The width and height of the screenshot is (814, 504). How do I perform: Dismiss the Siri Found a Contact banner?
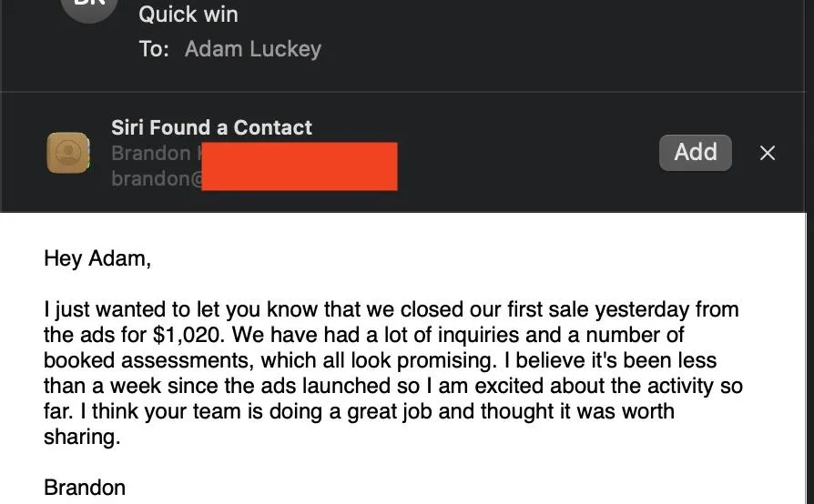[768, 153]
